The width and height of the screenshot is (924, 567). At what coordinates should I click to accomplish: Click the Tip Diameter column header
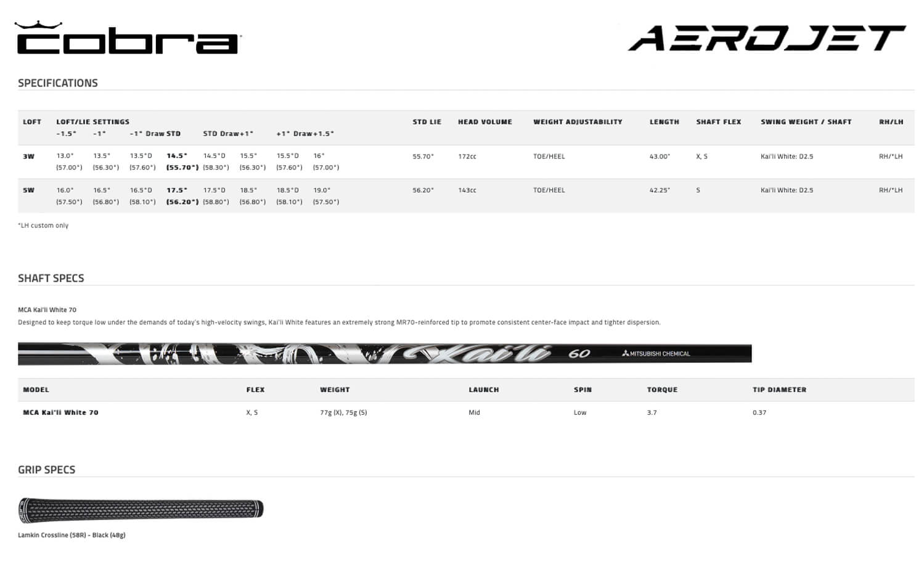point(779,390)
